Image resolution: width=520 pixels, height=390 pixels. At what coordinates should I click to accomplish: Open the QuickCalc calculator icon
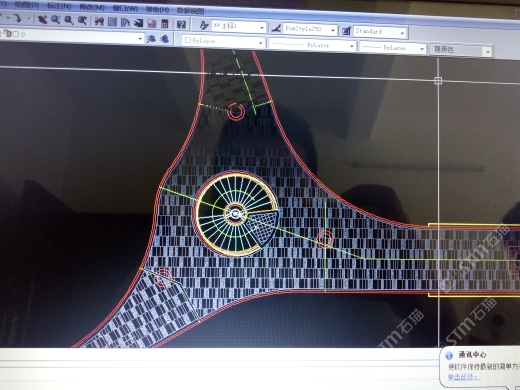click(165, 23)
